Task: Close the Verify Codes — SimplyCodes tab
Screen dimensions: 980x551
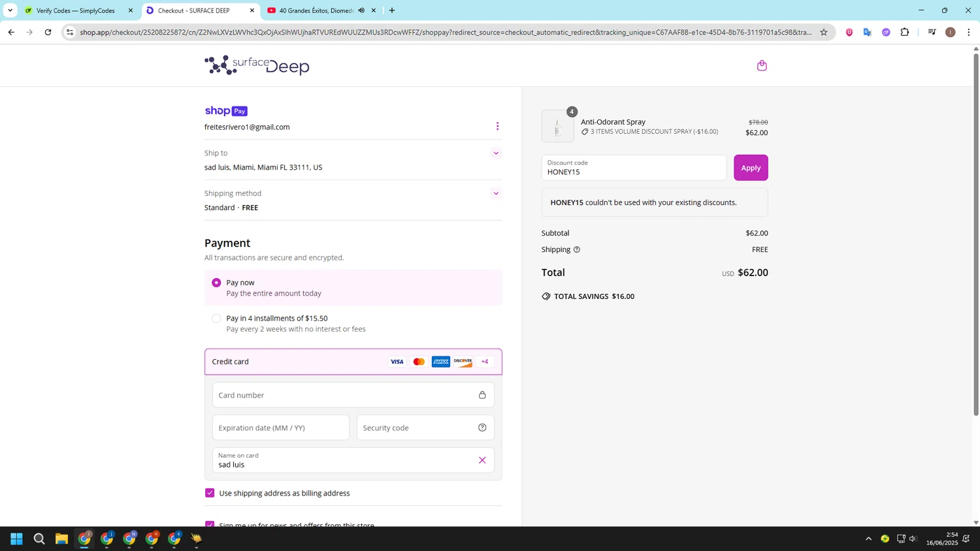Action: pyautogui.click(x=131, y=10)
